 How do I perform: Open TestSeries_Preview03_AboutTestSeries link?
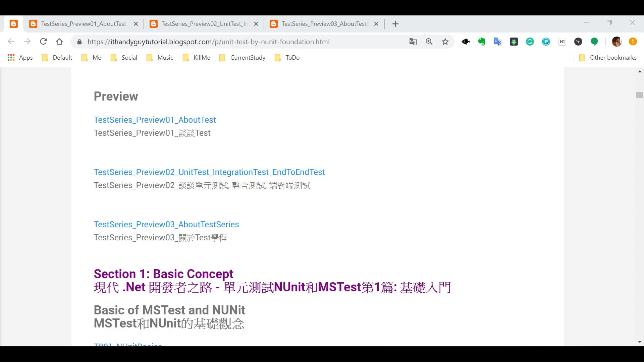tap(166, 224)
